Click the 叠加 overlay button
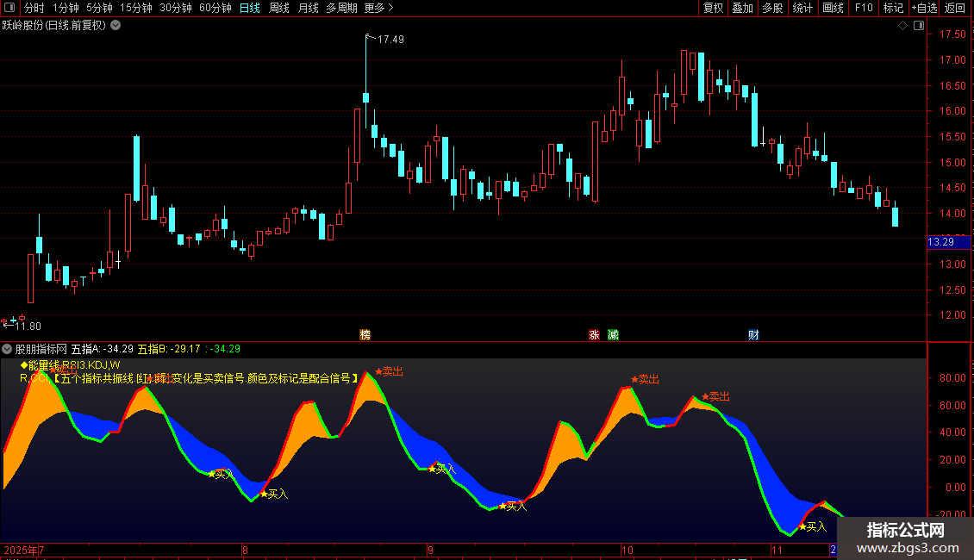The width and height of the screenshot is (974, 560). pyautogui.click(x=742, y=8)
